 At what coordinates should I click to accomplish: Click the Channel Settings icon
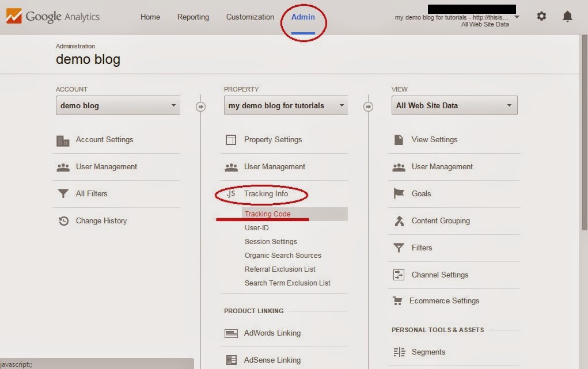pos(399,275)
